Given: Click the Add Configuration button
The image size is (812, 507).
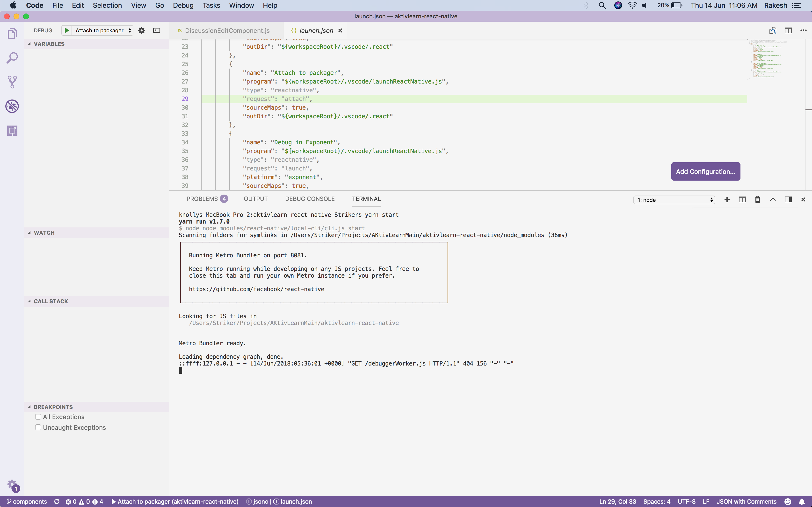Looking at the screenshot, I should (x=705, y=171).
